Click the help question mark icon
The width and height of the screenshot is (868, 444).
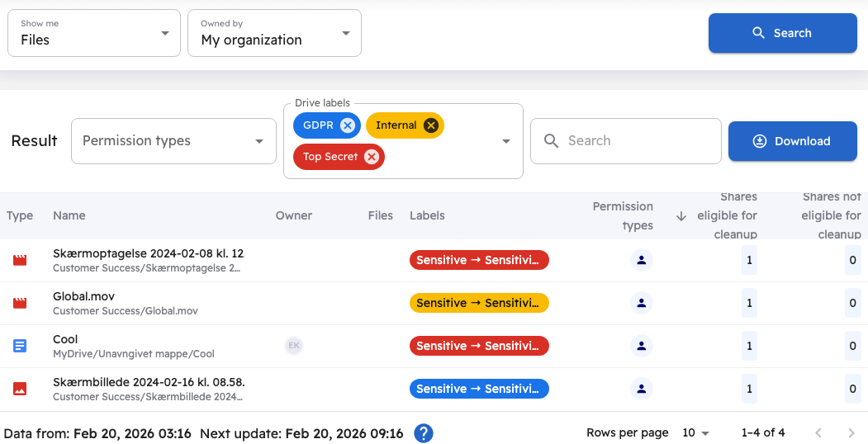pyautogui.click(x=424, y=433)
